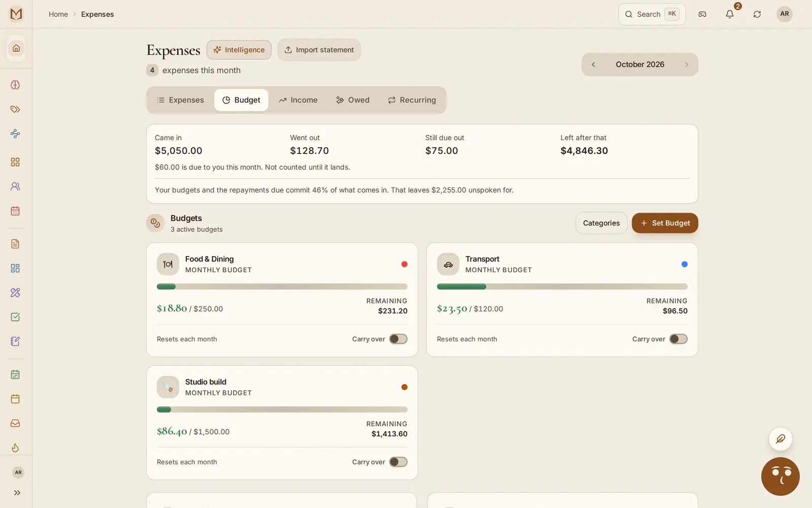This screenshot has height=508, width=812.
Task: Open the people icon in sidebar
Action: (15, 186)
